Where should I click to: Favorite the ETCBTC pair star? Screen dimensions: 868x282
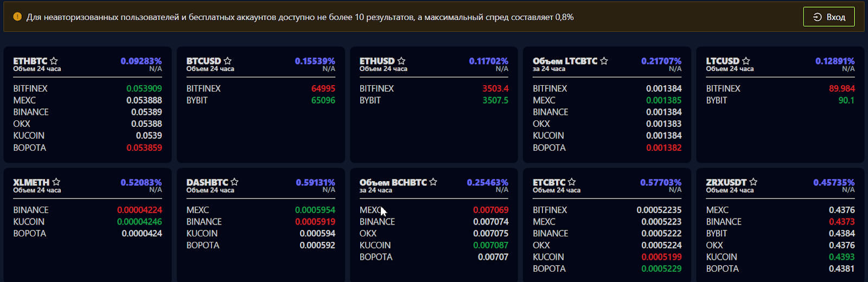tap(571, 182)
